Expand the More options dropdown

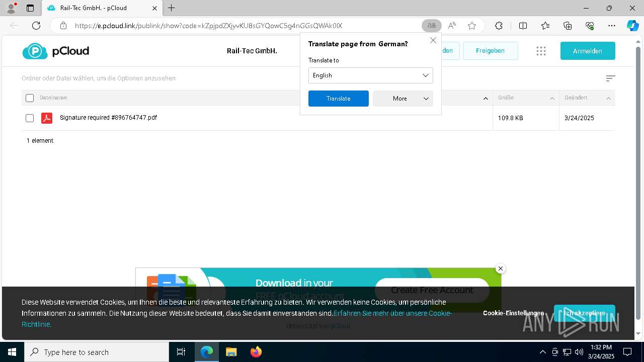pos(403,99)
